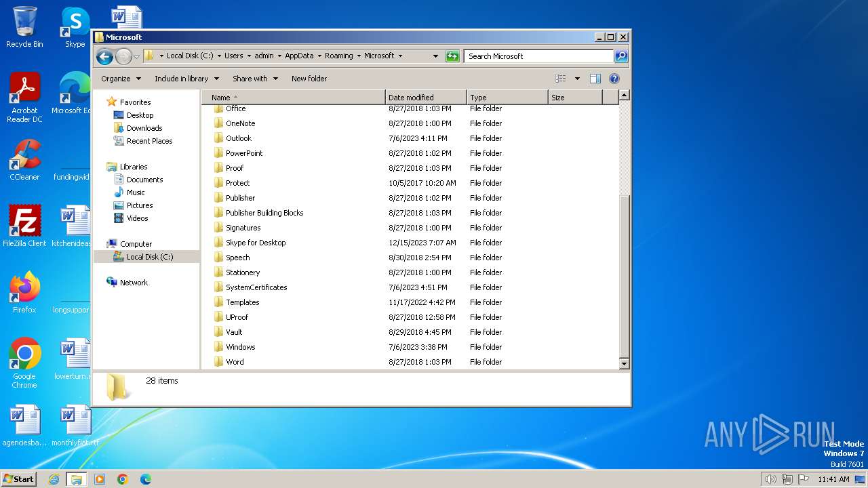Click Roaming in the address breadcrumb
The width and height of the screenshot is (868, 488).
coord(338,56)
